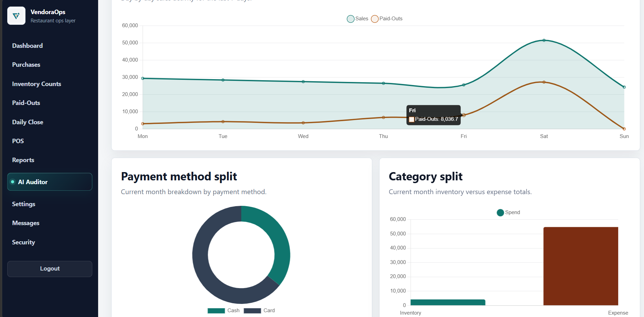Toggle the Sales series legend marker
The width and height of the screenshot is (644, 317).
[x=351, y=19]
